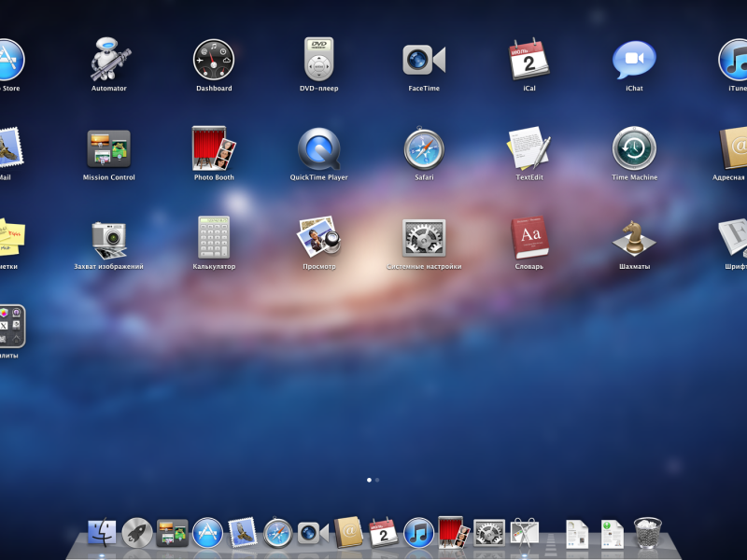Open TextEdit app
The height and width of the screenshot is (560, 747).
coord(529,148)
